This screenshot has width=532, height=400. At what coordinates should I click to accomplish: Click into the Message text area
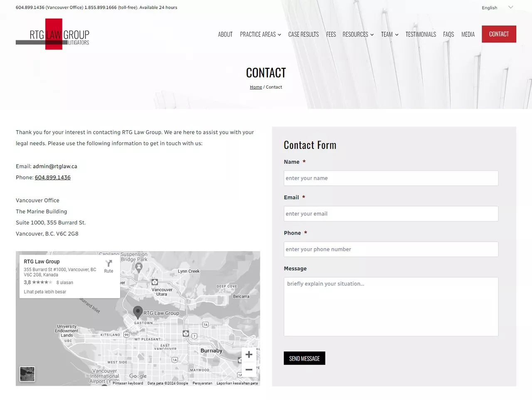pyautogui.click(x=391, y=306)
